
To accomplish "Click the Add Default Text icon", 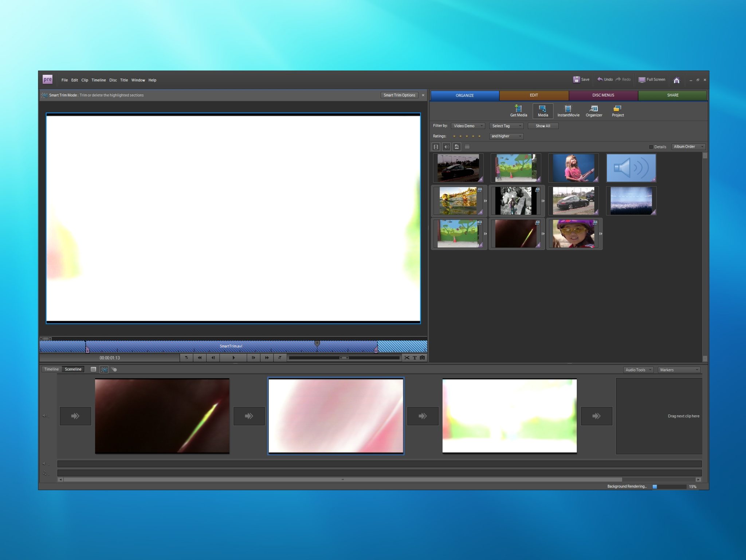I will coord(415,358).
